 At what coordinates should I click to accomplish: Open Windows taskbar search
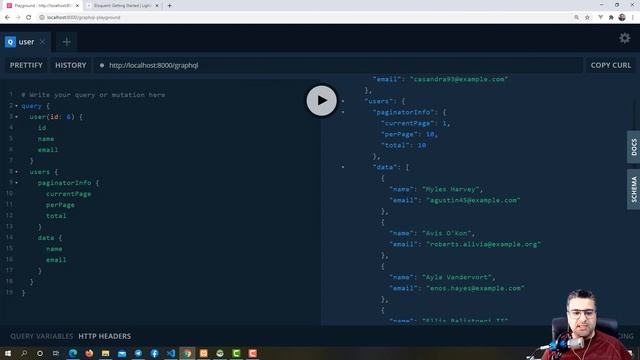24,353
